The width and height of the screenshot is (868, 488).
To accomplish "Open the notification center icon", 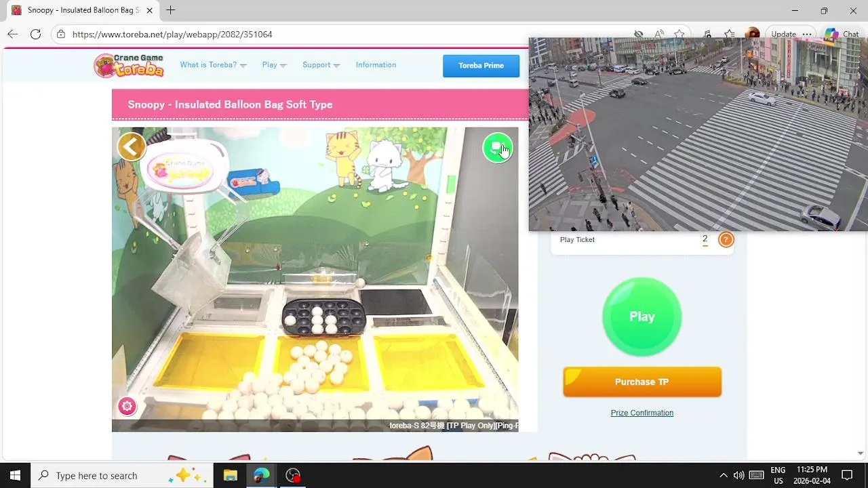I will point(847,475).
